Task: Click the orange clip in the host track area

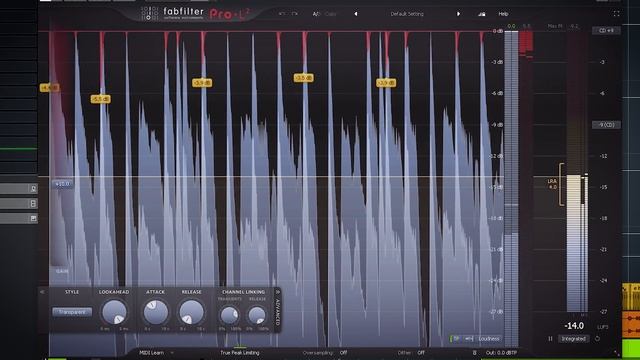Action: [631, 324]
